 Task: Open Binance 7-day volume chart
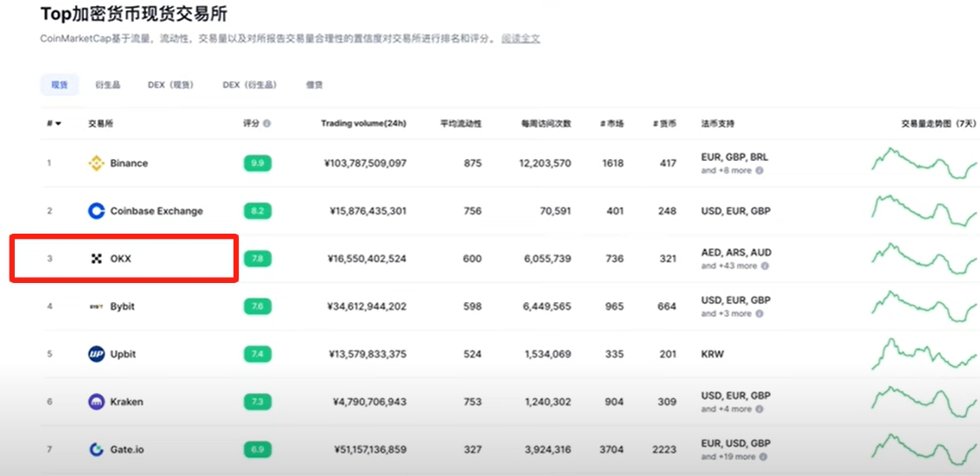tap(924, 164)
